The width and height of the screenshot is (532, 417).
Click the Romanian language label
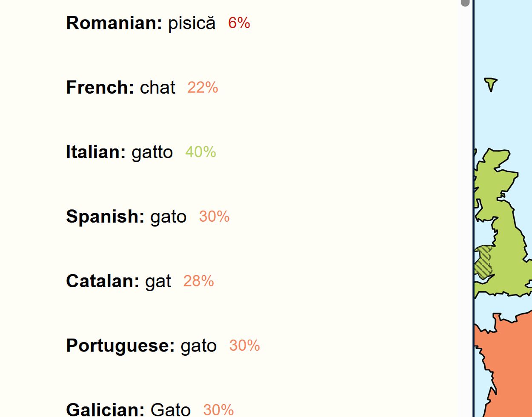click(x=114, y=23)
